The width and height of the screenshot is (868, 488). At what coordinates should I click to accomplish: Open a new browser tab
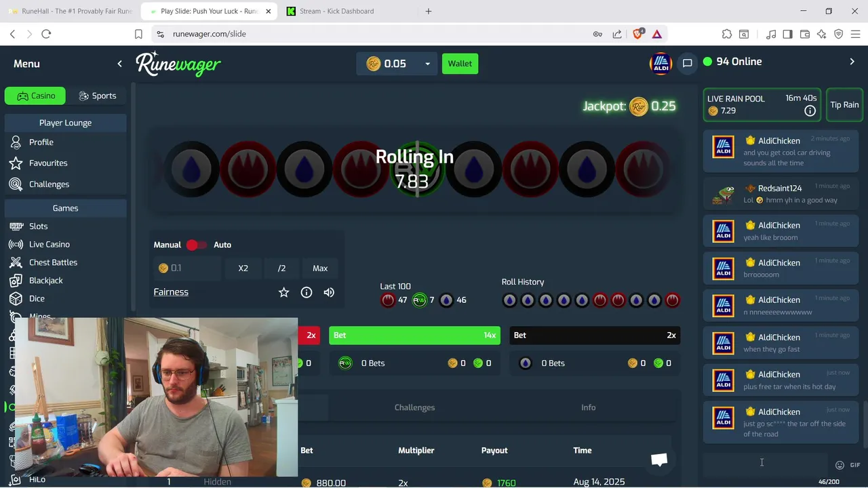tap(428, 12)
